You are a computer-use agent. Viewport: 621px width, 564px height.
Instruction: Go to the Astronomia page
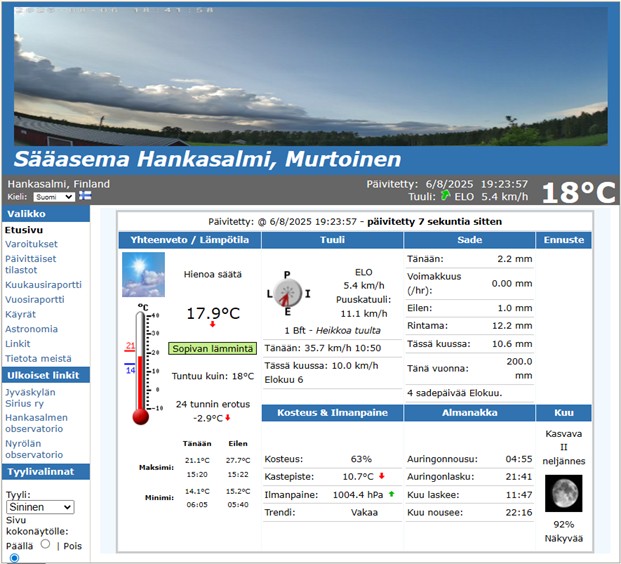[x=32, y=329]
